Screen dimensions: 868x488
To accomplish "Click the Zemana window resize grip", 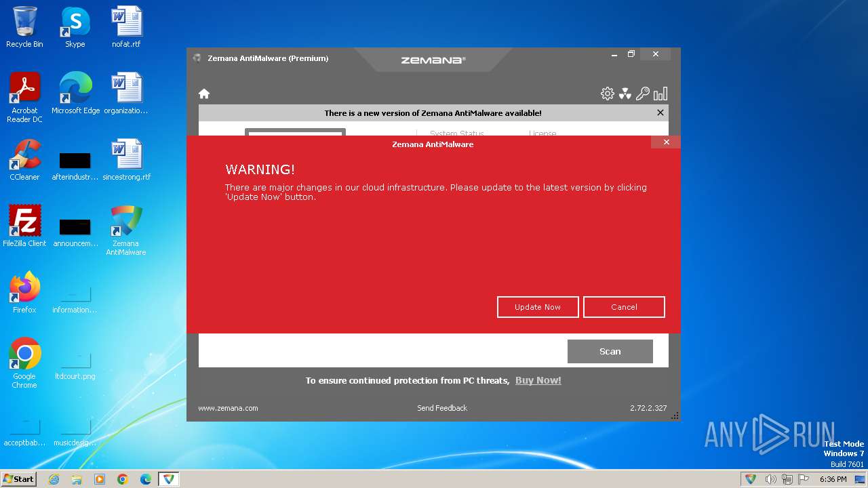I will point(675,416).
